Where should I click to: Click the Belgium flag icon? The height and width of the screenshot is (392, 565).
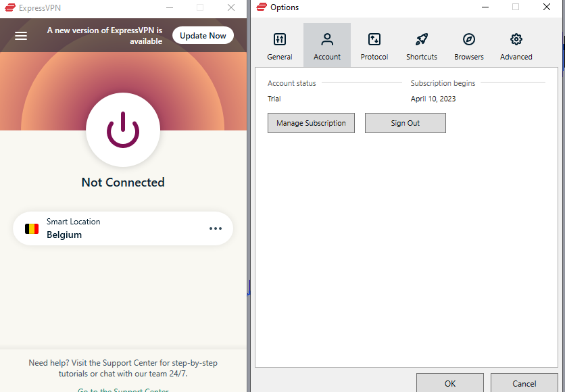click(32, 228)
